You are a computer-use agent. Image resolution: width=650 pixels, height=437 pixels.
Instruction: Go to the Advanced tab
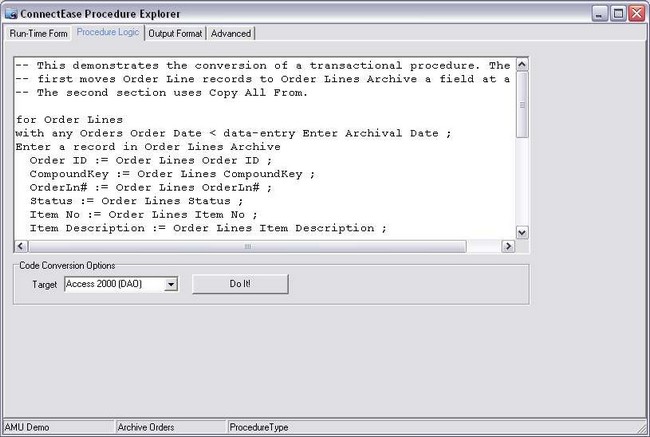(x=231, y=33)
